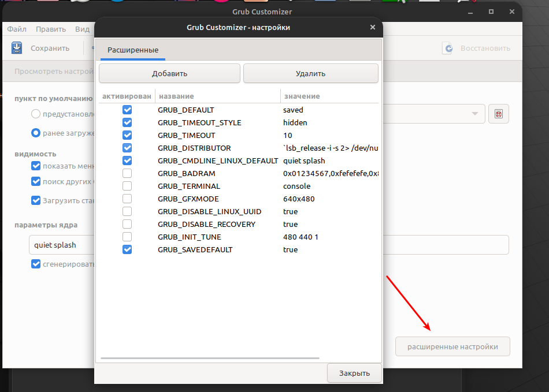Minimize the Grub Customizer main window

(x=470, y=12)
